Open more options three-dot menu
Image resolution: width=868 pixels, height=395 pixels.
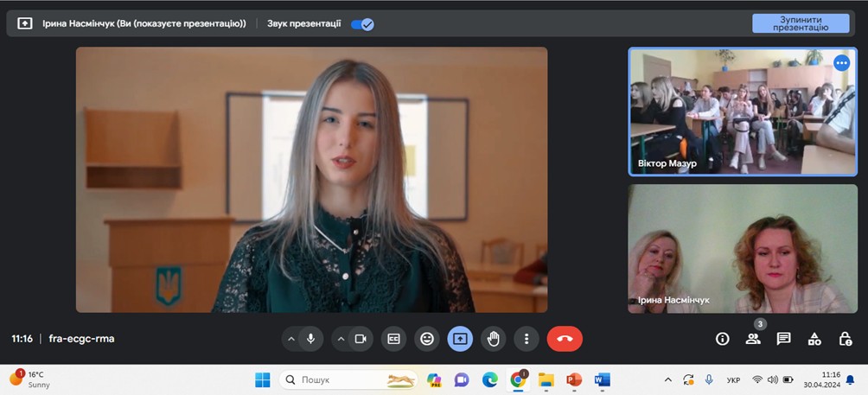pos(527,339)
